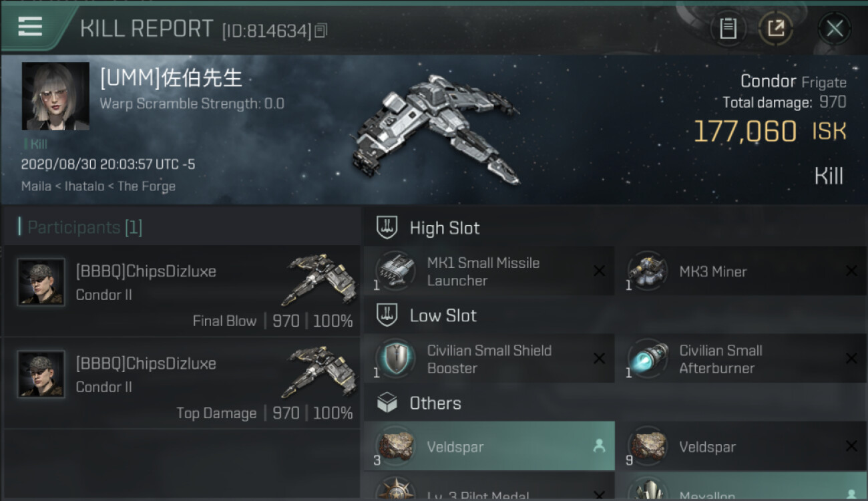Click the share export icon
This screenshot has width=868, height=501.
tap(776, 29)
